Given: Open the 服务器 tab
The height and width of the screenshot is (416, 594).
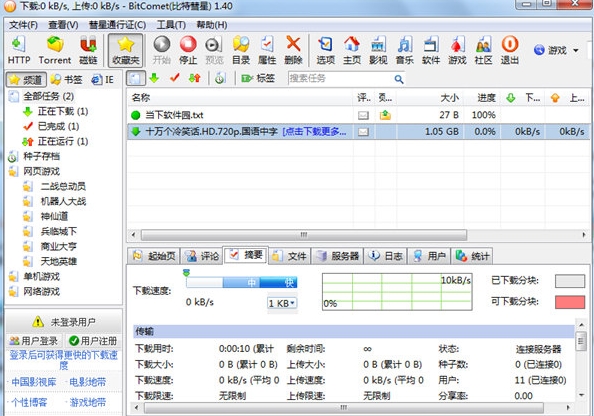Looking at the screenshot, I should pos(338,256).
